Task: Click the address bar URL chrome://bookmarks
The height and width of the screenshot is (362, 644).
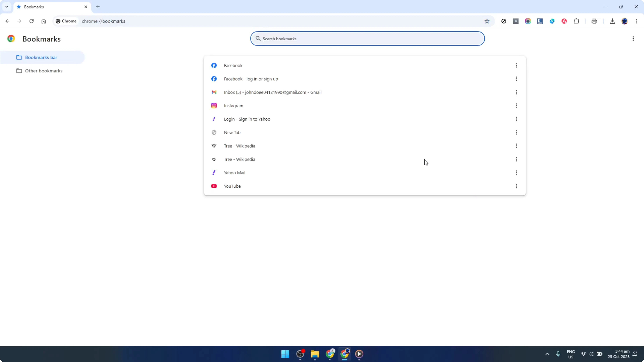Action: pos(103,21)
